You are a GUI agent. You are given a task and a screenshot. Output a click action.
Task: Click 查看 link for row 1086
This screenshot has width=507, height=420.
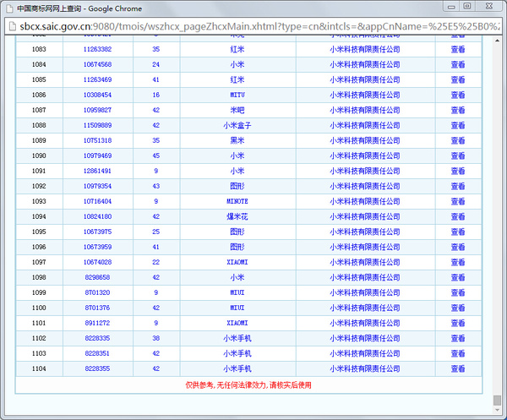458,95
